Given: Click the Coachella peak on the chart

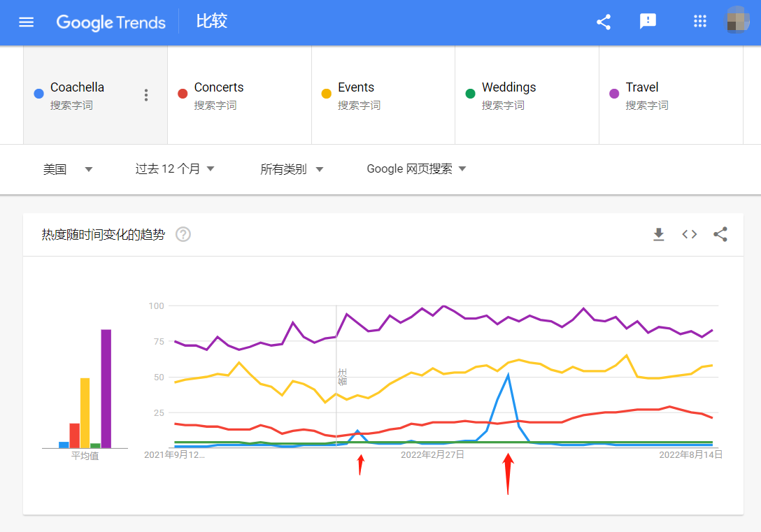Looking at the screenshot, I should (507, 374).
